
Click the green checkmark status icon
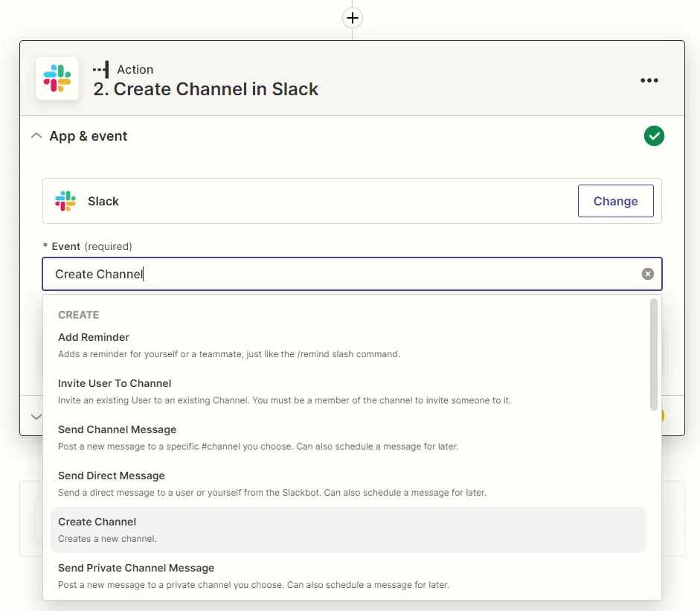[x=654, y=136]
